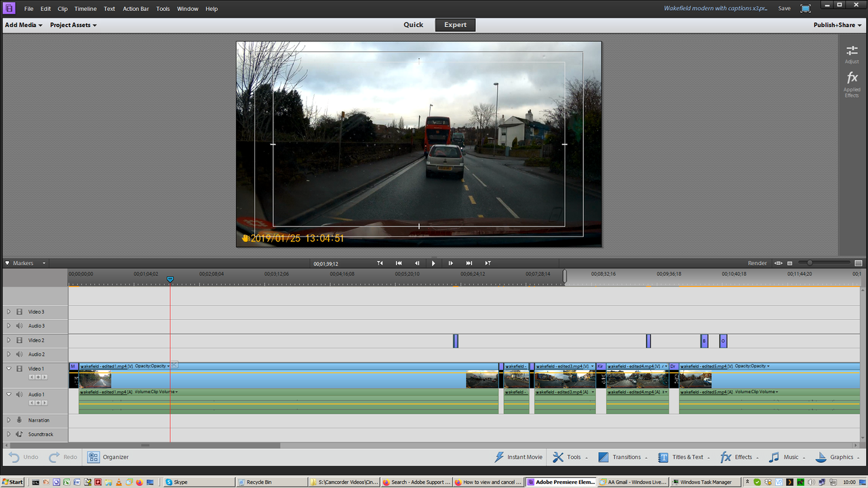
Task: Click the zoom out timeline icon
Action: click(790, 263)
